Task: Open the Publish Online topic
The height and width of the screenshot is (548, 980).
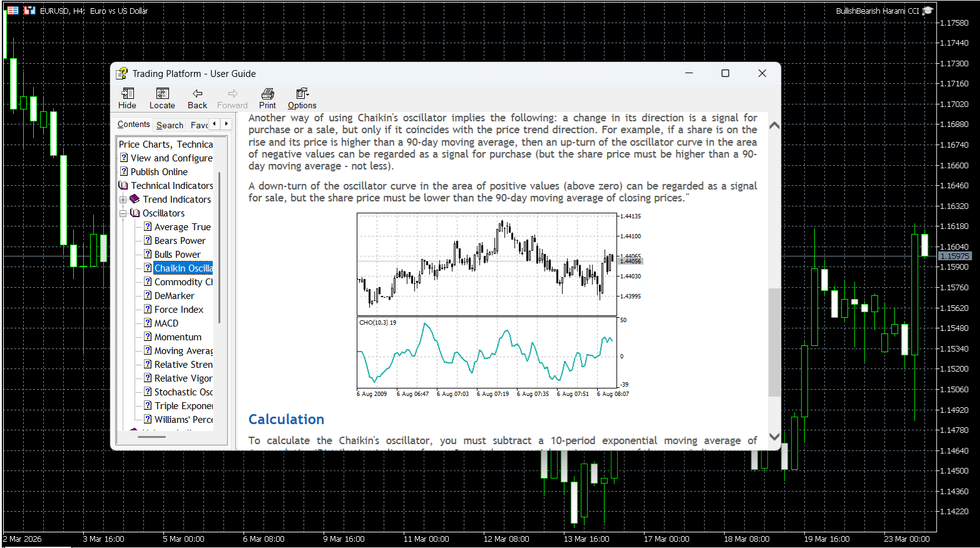Action: (154, 172)
